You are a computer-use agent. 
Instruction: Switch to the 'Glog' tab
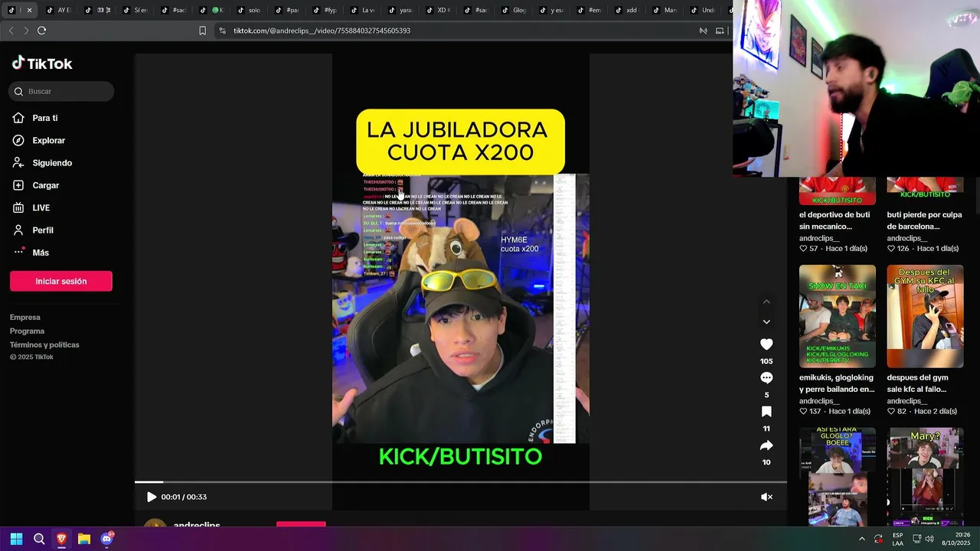[x=514, y=10]
